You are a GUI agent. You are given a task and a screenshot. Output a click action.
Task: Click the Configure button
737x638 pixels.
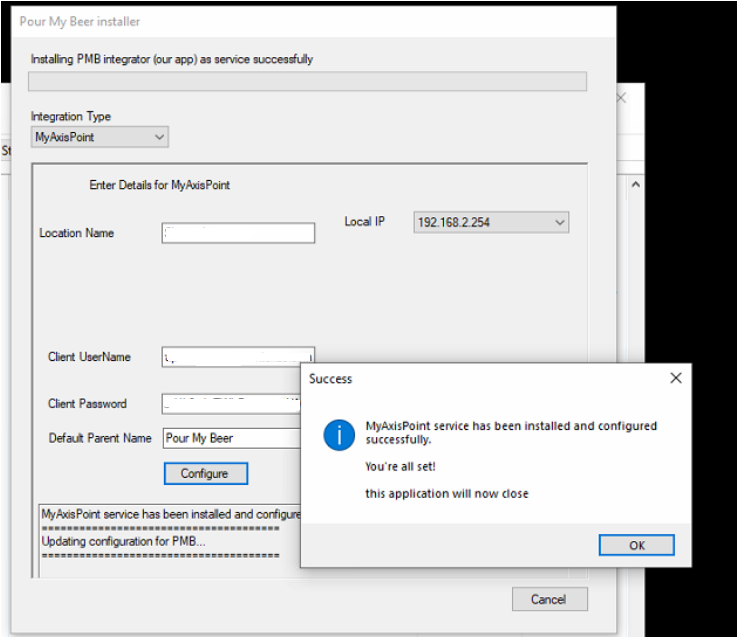tap(205, 473)
